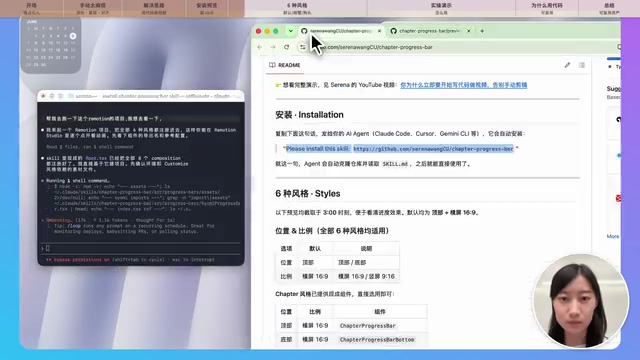Open the README outline list icon

click(582, 65)
